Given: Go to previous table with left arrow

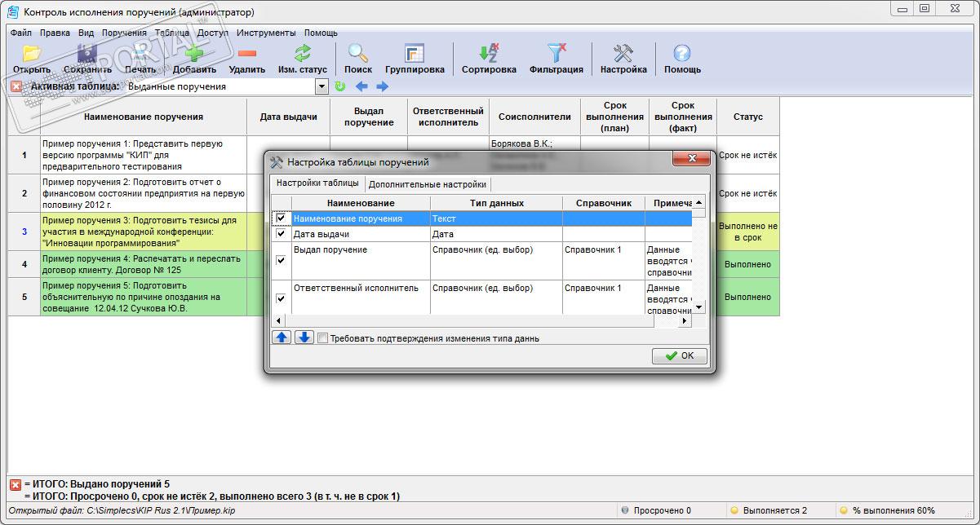Looking at the screenshot, I should [x=361, y=86].
